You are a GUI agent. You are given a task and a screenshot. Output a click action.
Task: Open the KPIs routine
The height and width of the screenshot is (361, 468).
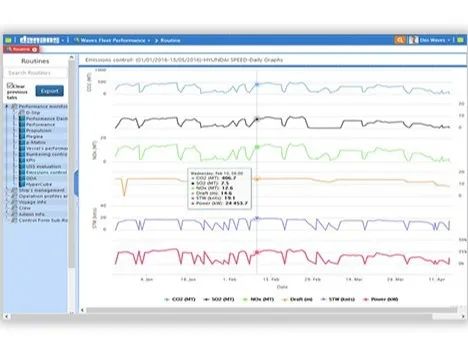pyautogui.click(x=31, y=160)
